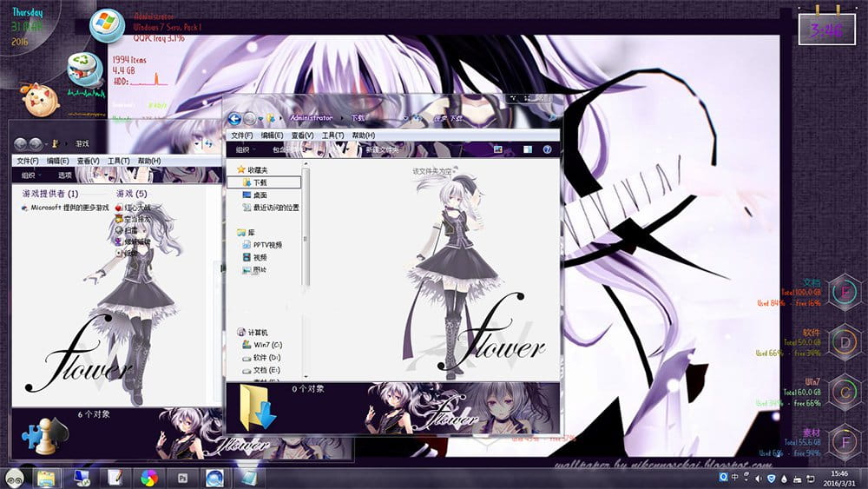Open PPTV视频 library

pos(262,245)
